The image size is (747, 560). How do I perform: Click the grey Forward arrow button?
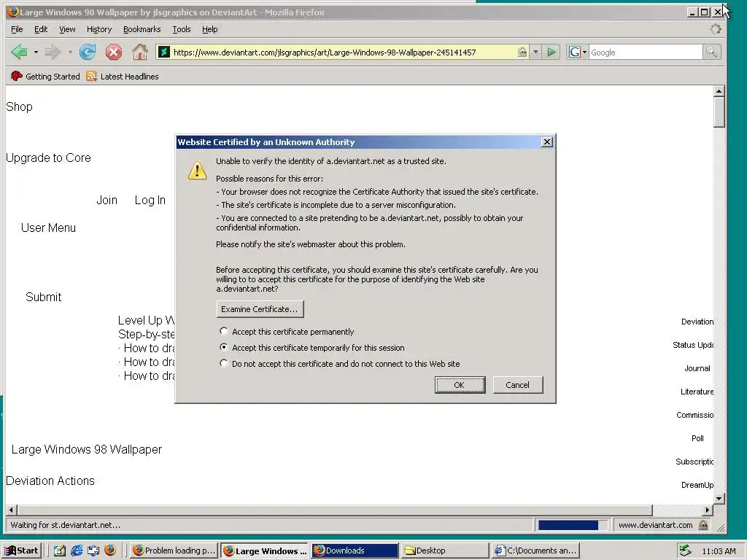pyautogui.click(x=53, y=52)
